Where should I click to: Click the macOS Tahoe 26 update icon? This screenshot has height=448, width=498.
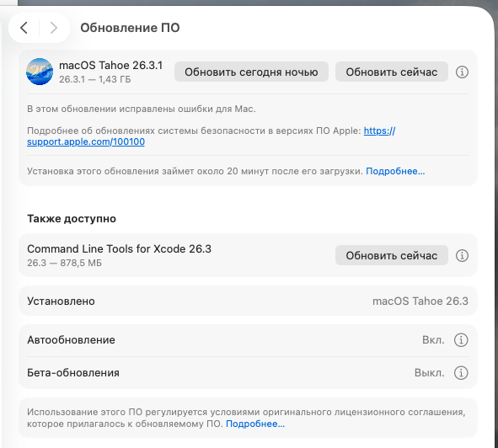coord(40,72)
